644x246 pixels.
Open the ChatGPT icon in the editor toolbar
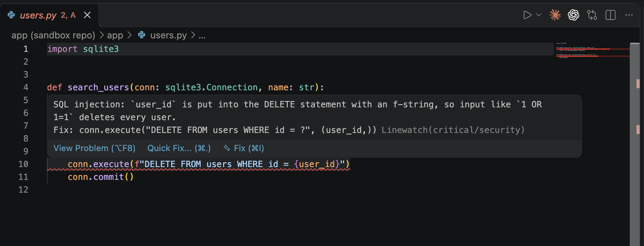574,15
